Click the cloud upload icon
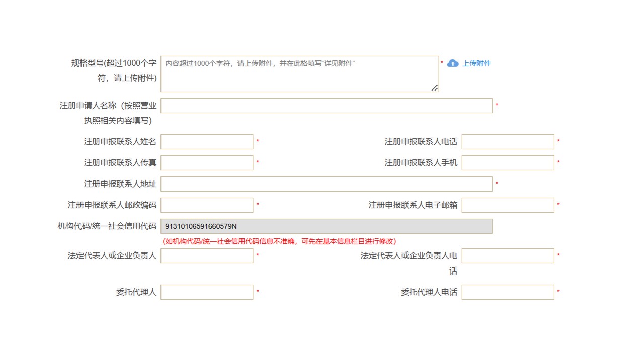 (453, 63)
